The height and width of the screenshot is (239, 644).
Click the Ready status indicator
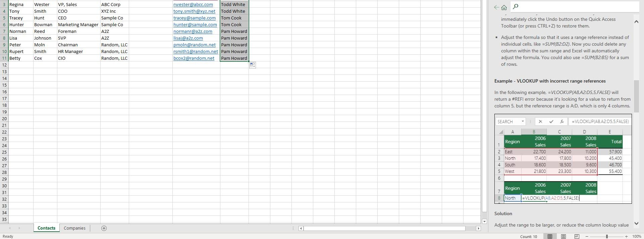point(8,236)
